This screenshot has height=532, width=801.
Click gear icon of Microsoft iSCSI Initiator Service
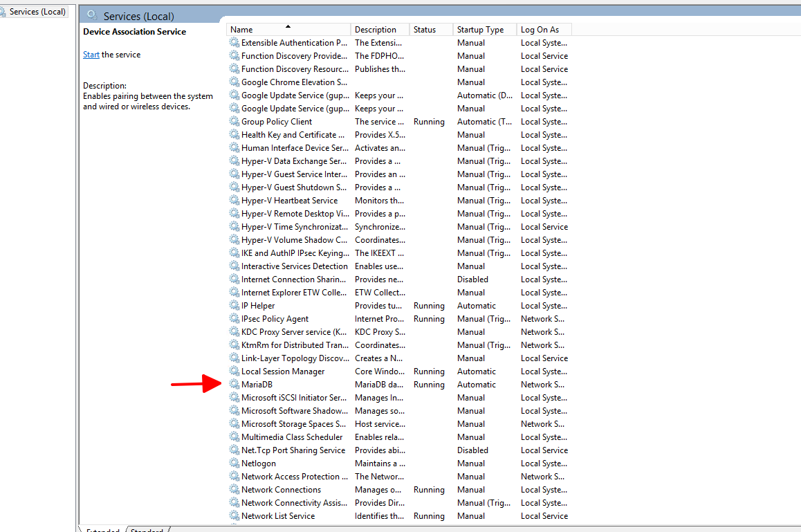tap(234, 397)
